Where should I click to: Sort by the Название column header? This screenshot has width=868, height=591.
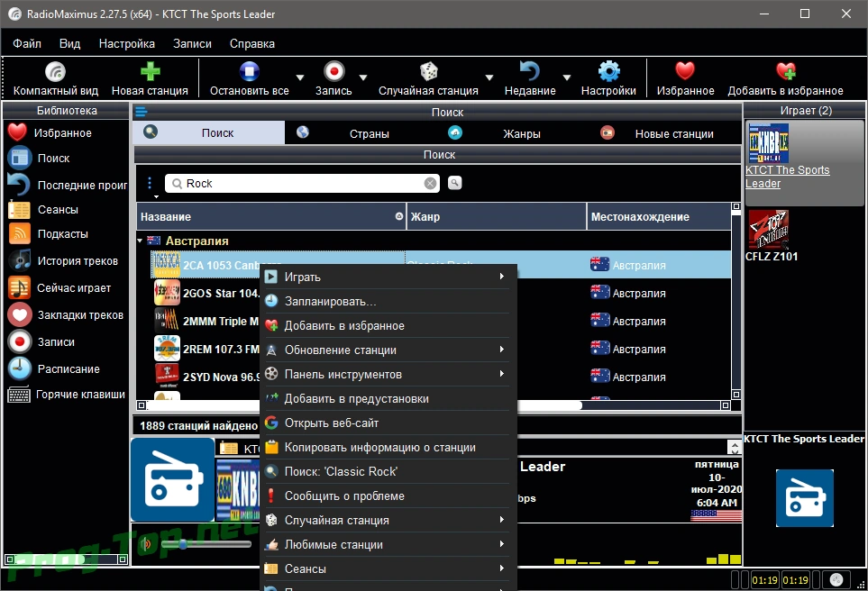coord(270,217)
